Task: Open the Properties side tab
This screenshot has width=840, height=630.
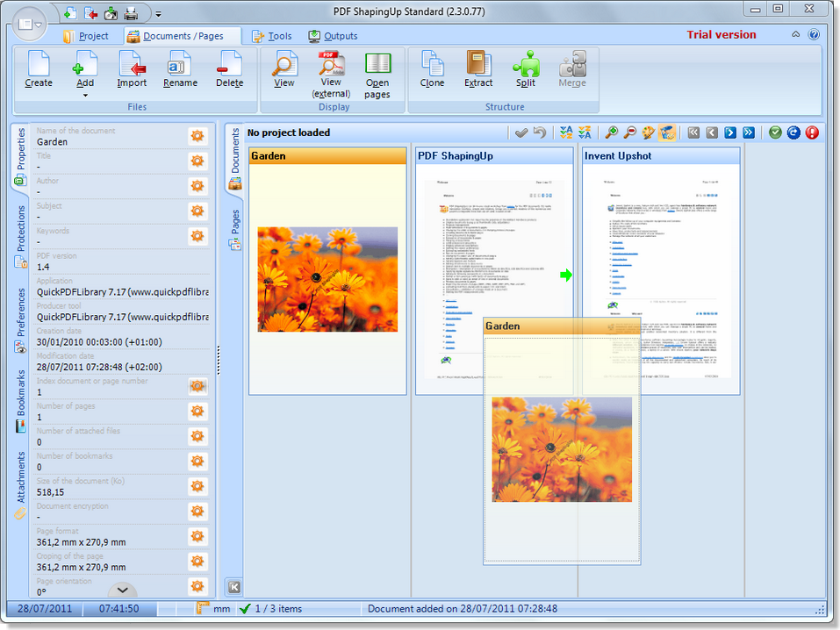Action: pos(20,156)
